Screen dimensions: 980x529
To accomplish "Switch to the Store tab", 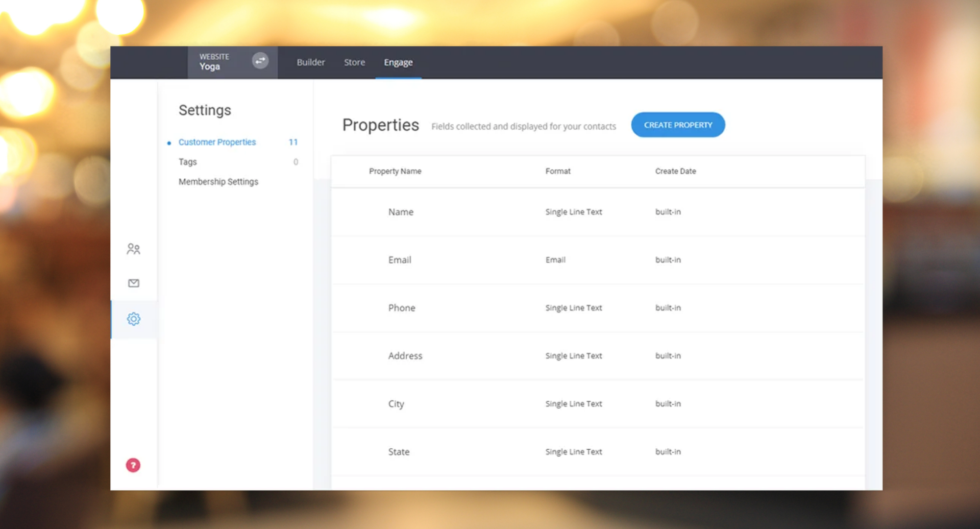I will [354, 62].
